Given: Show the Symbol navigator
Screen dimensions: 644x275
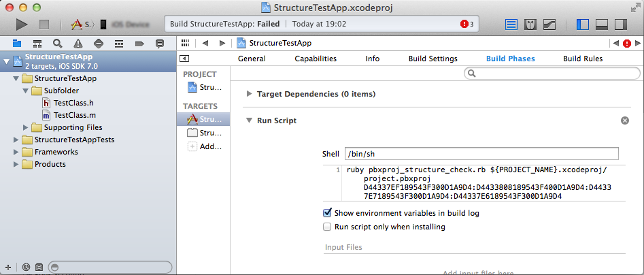Looking at the screenshot, I should click(x=37, y=43).
